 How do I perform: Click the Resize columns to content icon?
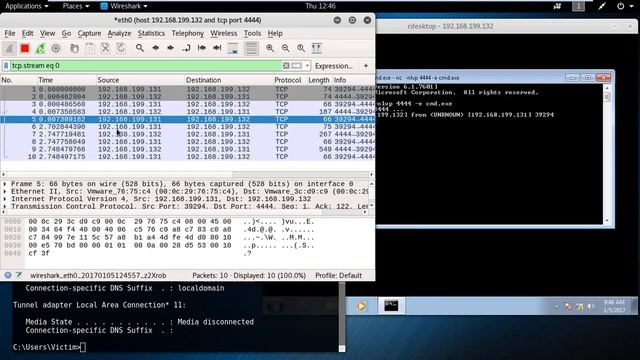pos(316,48)
